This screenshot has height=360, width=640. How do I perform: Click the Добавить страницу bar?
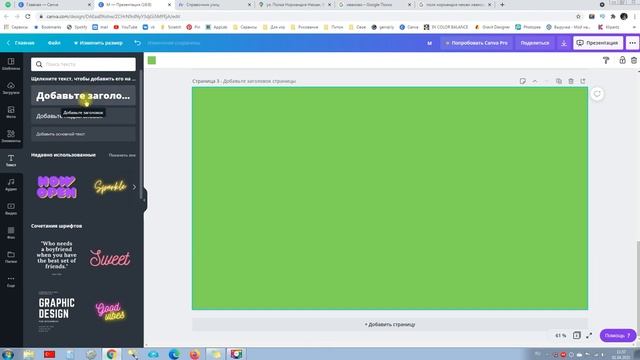[390, 324]
